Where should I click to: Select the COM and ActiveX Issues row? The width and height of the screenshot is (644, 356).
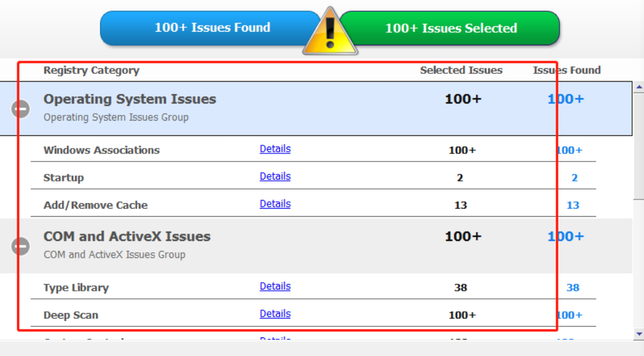[316, 246]
